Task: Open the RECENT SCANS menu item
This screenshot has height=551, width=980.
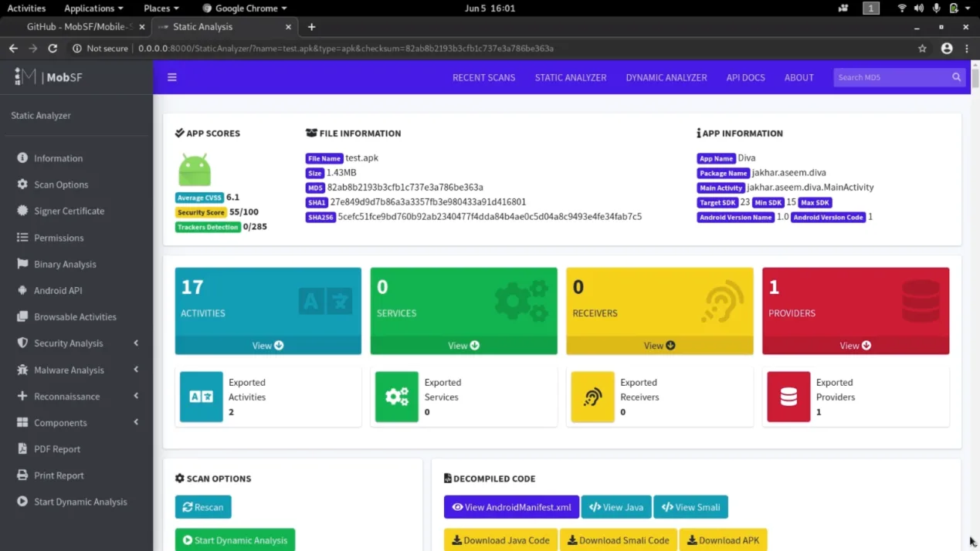Action: (483, 77)
